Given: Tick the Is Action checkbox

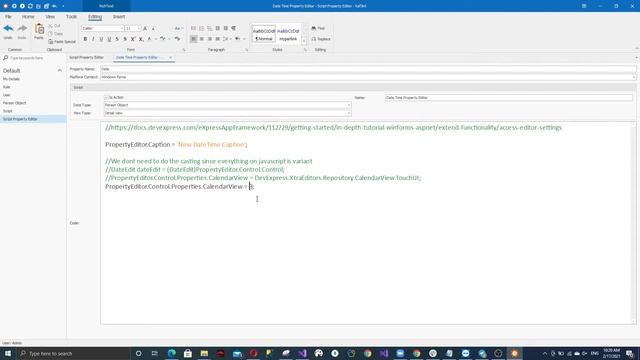Looking at the screenshot, I should (107, 97).
